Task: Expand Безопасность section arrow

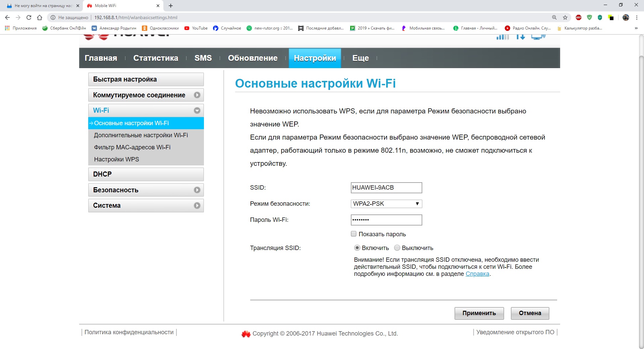Action: coord(197,190)
